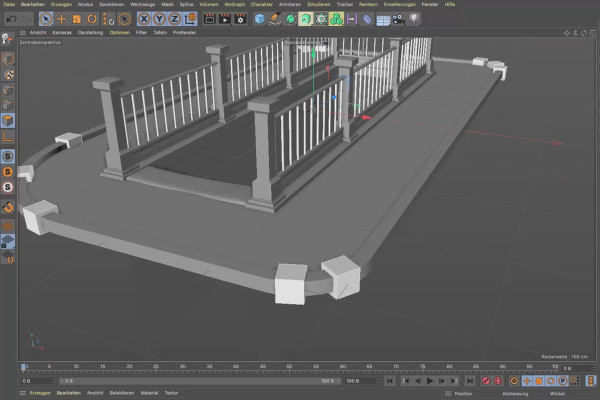Toggle the Snap magnet icon
600x400 pixels.
[8, 207]
